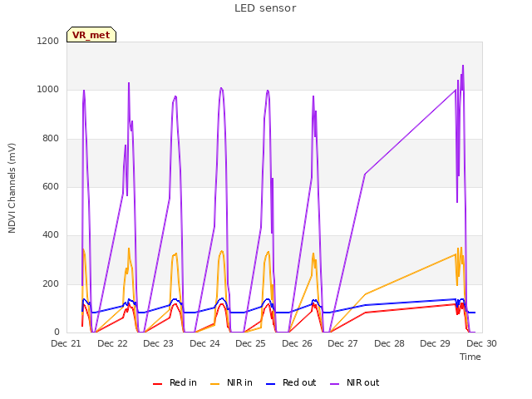
Task: Click the Dec 28 x-axis label
Action: pyautogui.click(x=389, y=343)
